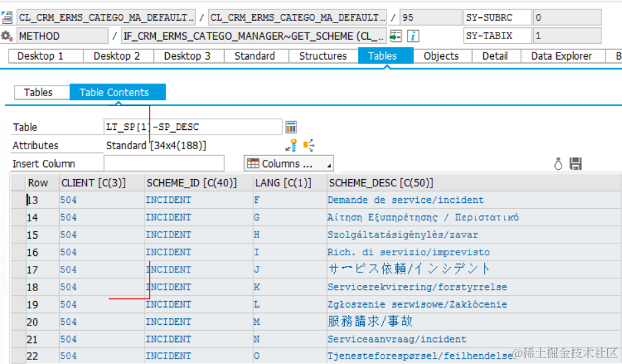
Task: Click the second CL_CRM_ERMS_CATEGO_MA_DEFAULT include field
Action: (x=298, y=17)
